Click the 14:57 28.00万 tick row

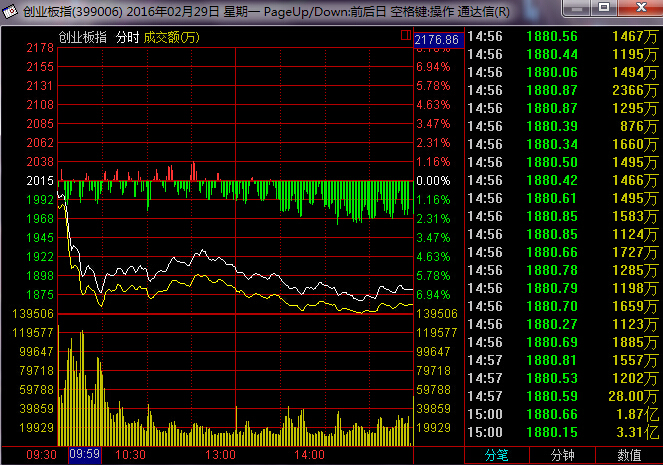coord(563,396)
